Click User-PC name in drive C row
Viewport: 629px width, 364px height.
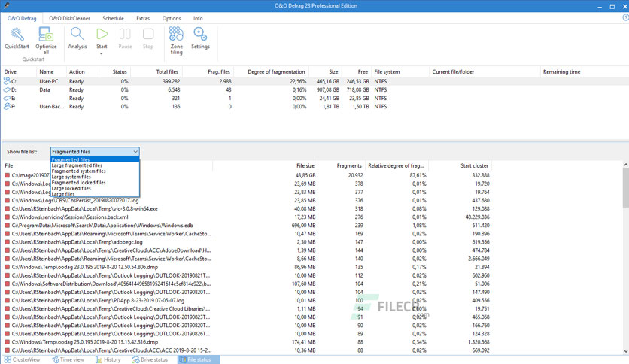point(49,81)
